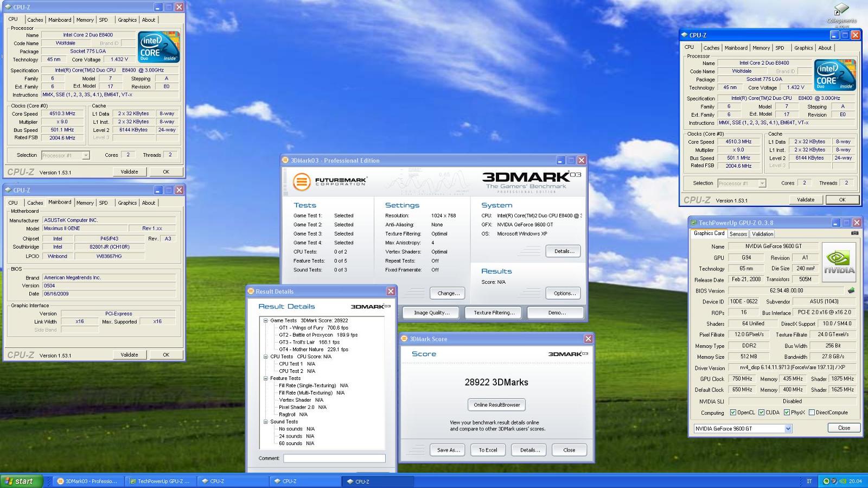Select the GT4 - Mother Nature row
The image size is (868, 488).
(x=313, y=350)
